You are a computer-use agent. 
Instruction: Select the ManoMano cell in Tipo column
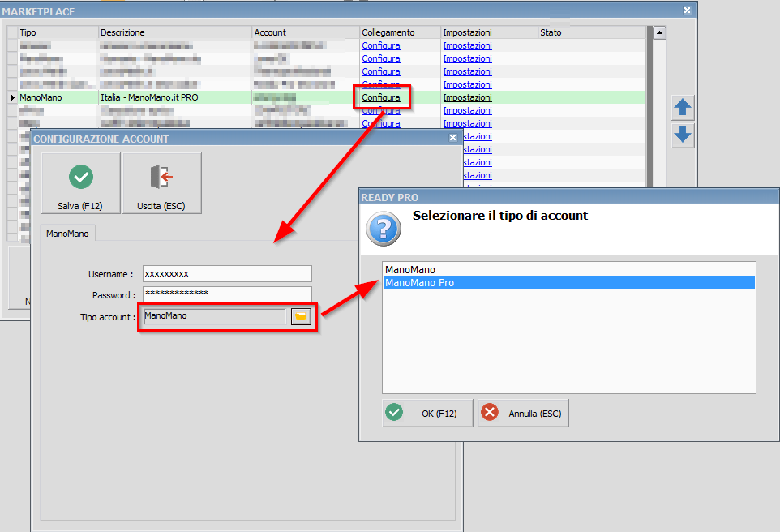(x=58, y=97)
